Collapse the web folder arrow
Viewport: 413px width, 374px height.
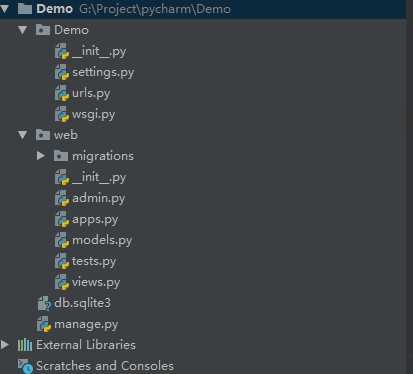(22, 135)
